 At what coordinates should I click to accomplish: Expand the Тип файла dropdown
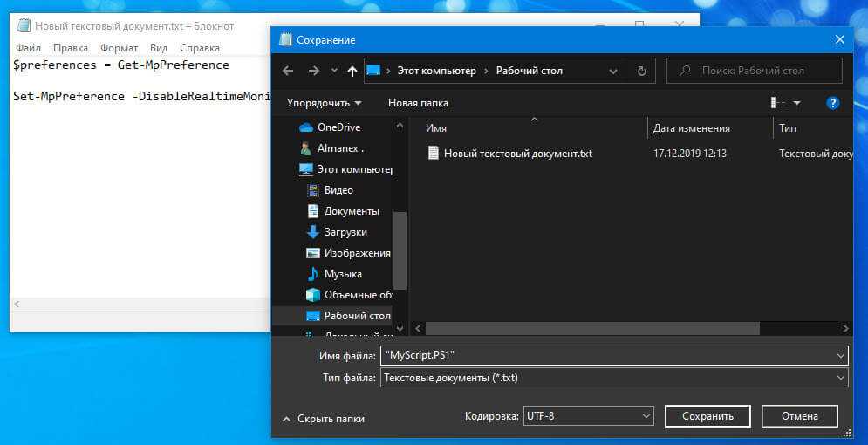pos(840,378)
